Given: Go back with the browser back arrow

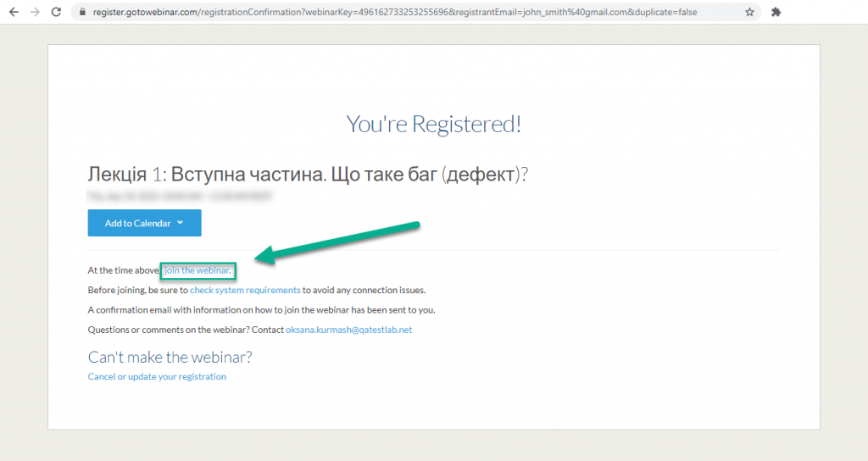Looking at the screenshot, I should pyautogui.click(x=14, y=12).
